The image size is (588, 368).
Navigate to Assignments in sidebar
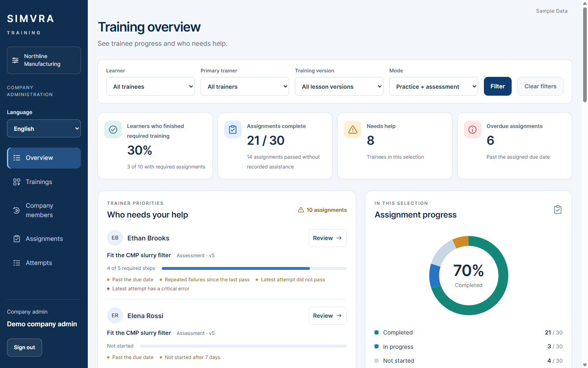coord(44,239)
